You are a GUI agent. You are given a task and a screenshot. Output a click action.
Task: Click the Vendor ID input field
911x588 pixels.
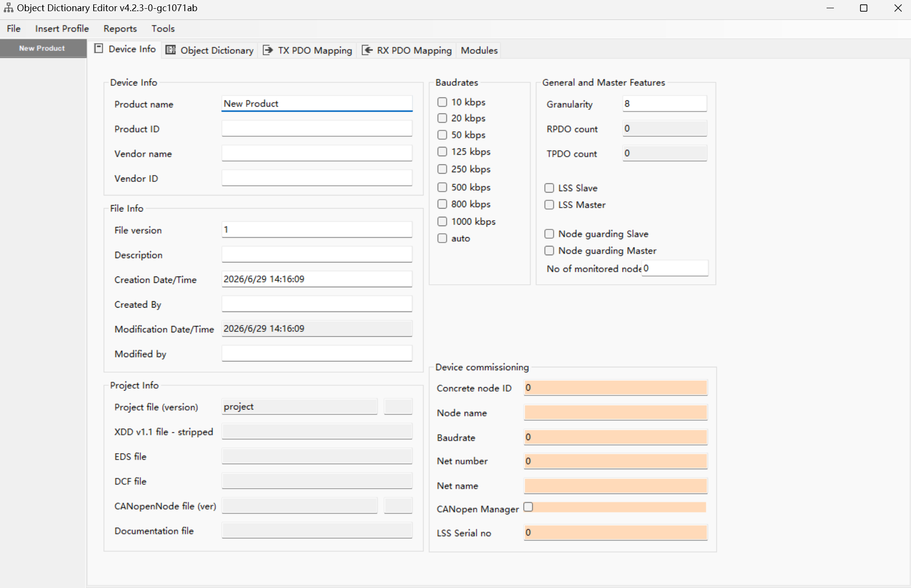click(317, 178)
